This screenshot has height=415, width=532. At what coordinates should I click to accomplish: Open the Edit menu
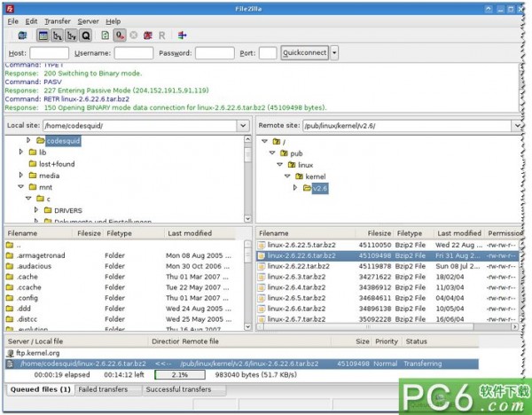coord(31,21)
